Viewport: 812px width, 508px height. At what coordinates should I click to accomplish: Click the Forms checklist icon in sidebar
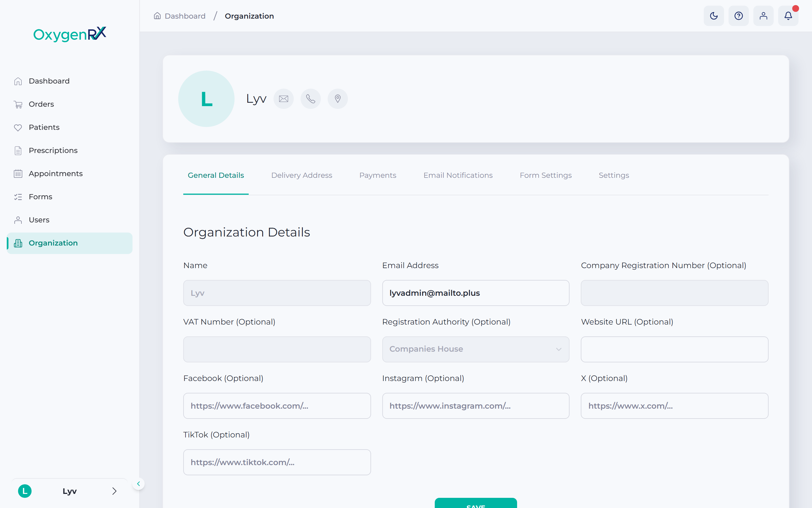point(18,197)
